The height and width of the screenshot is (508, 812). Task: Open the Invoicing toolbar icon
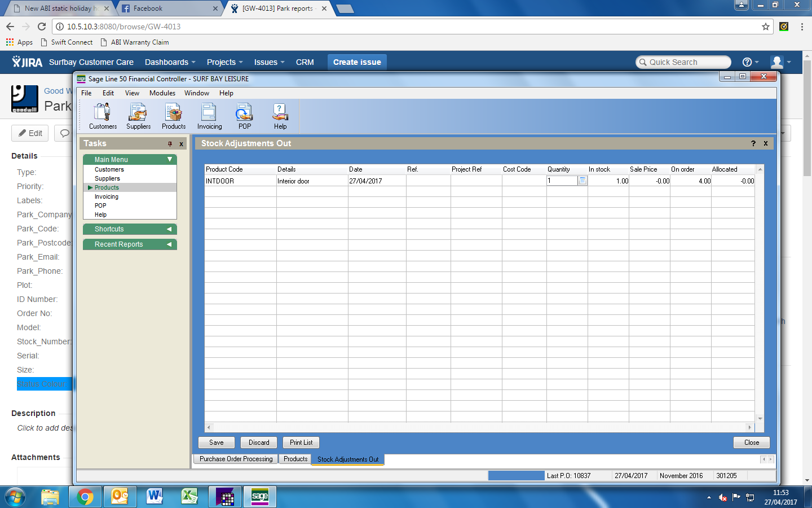209,116
